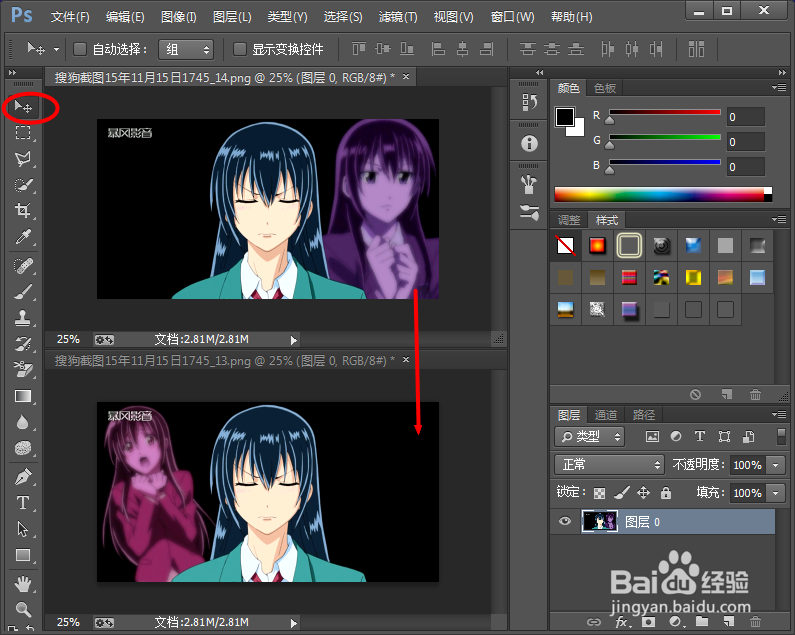Open the 样式 panel flyout menu
795x635 pixels.
coord(779,220)
